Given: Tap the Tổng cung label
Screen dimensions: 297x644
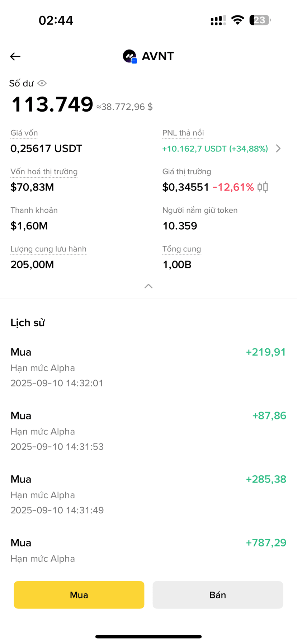Looking at the screenshot, I should [x=181, y=249].
